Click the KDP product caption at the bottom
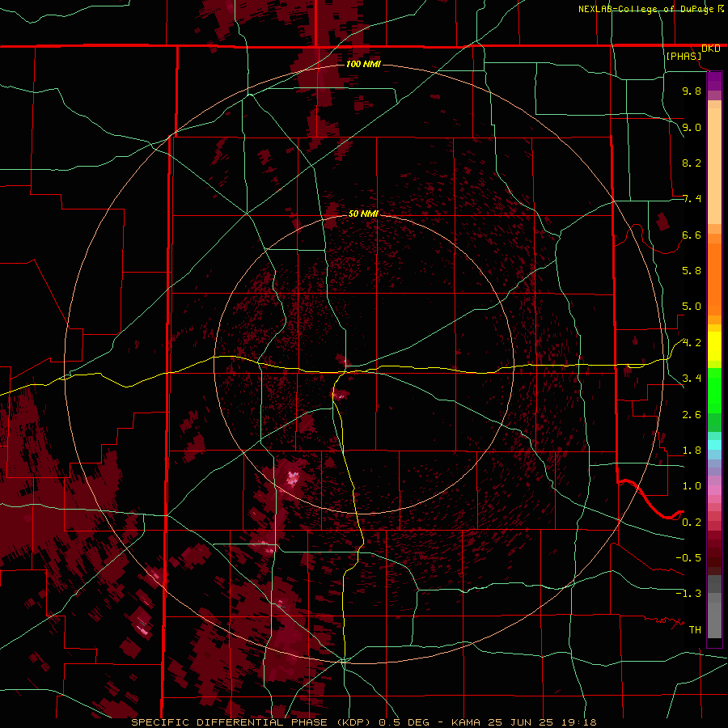 pyautogui.click(x=363, y=722)
